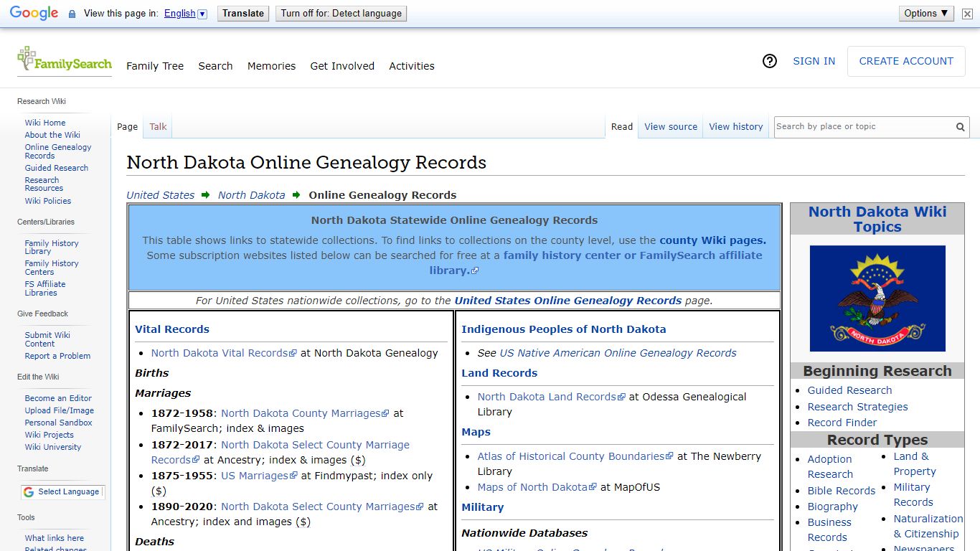Click Submit Wiki Content
Viewport: 980px width, 551px height.
coord(47,339)
